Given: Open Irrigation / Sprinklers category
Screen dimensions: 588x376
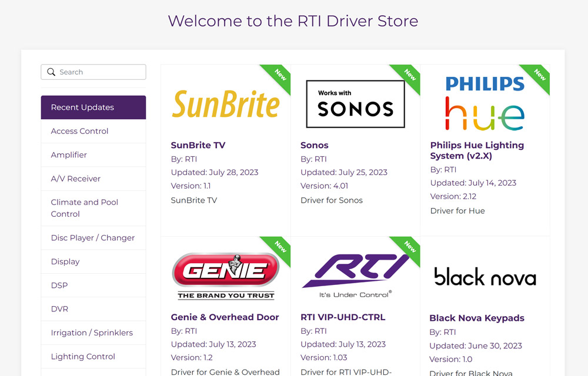Looking at the screenshot, I should [x=93, y=333].
